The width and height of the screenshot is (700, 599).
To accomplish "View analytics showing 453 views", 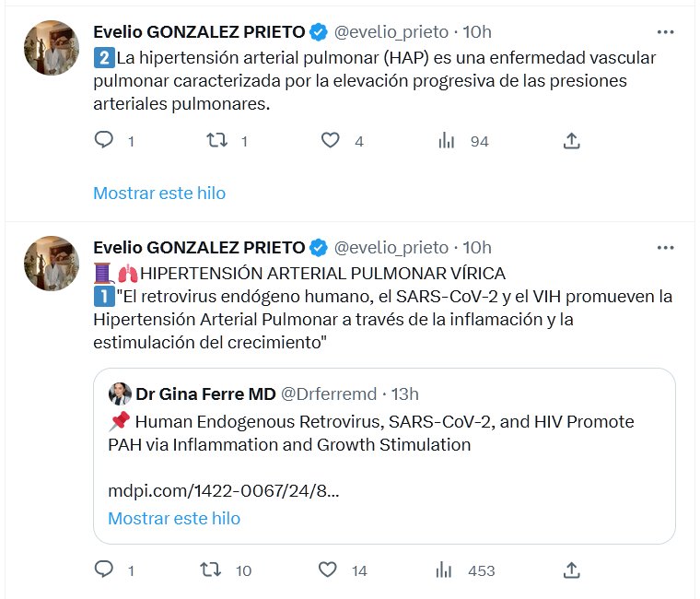I will tap(448, 570).
